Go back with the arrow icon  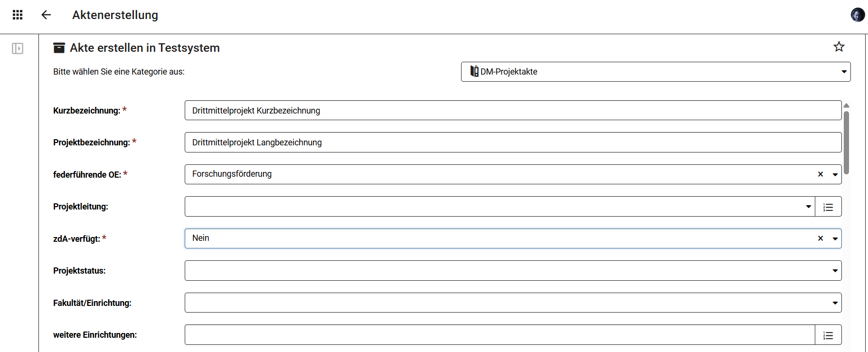pyautogui.click(x=46, y=15)
